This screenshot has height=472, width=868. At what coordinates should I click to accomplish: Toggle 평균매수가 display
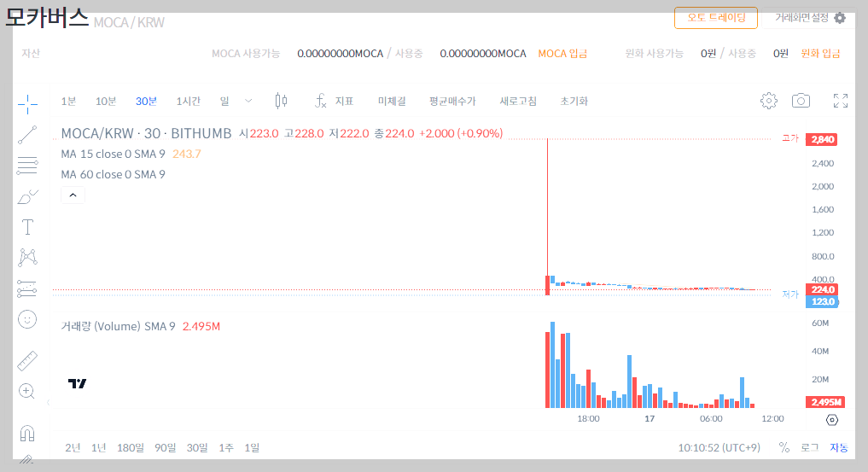click(452, 102)
